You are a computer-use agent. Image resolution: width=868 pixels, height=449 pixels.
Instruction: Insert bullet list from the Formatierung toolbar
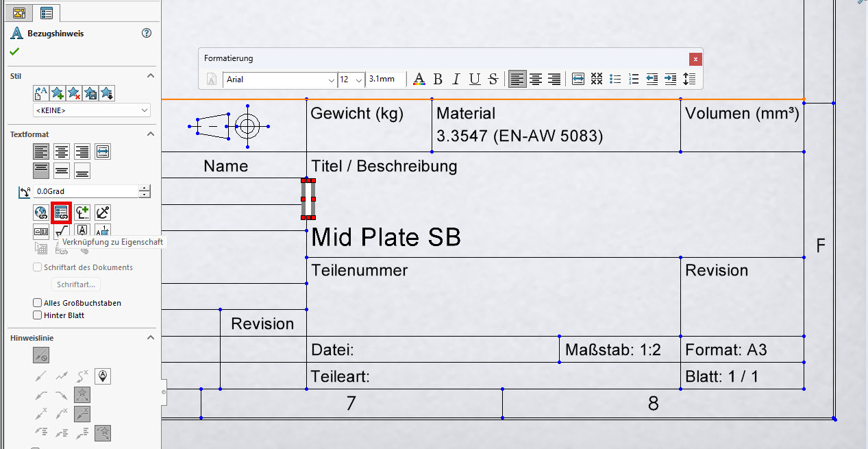[x=615, y=80]
